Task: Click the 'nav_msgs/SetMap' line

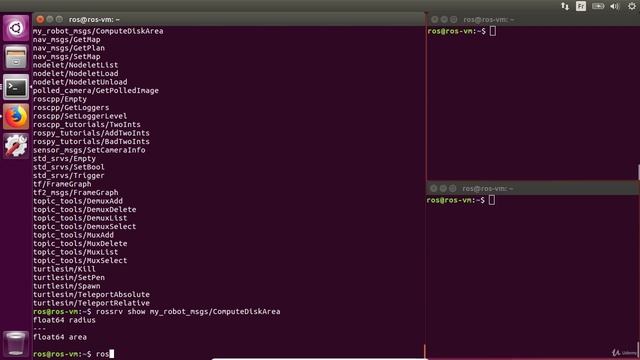Action: (67, 57)
